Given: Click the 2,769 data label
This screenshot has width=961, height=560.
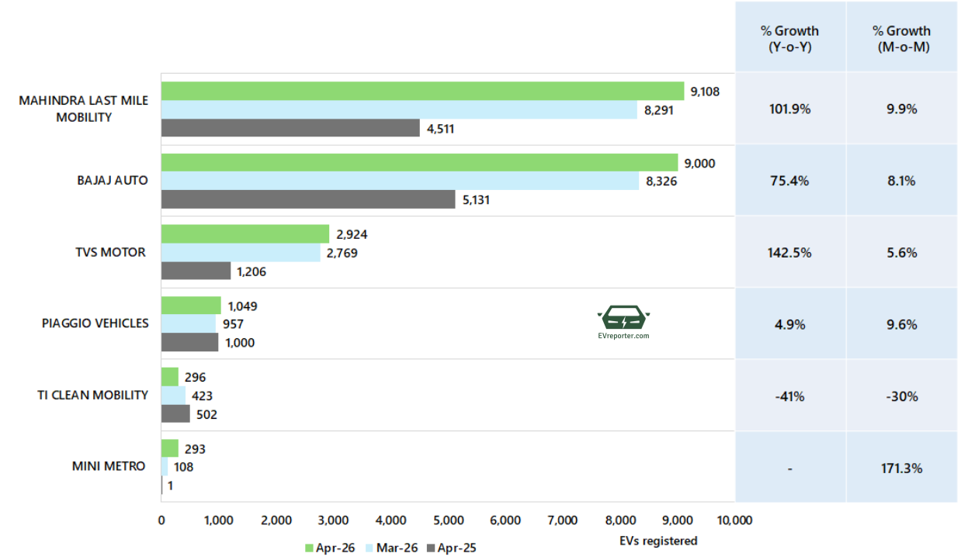Looking at the screenshot, I should pyautogui.click(x=342, y=253).
